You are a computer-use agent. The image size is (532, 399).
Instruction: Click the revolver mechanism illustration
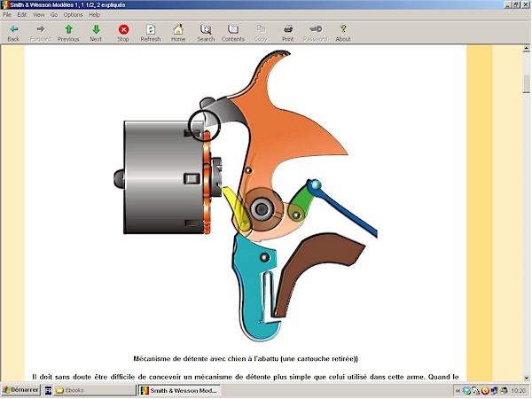point(246,196)
